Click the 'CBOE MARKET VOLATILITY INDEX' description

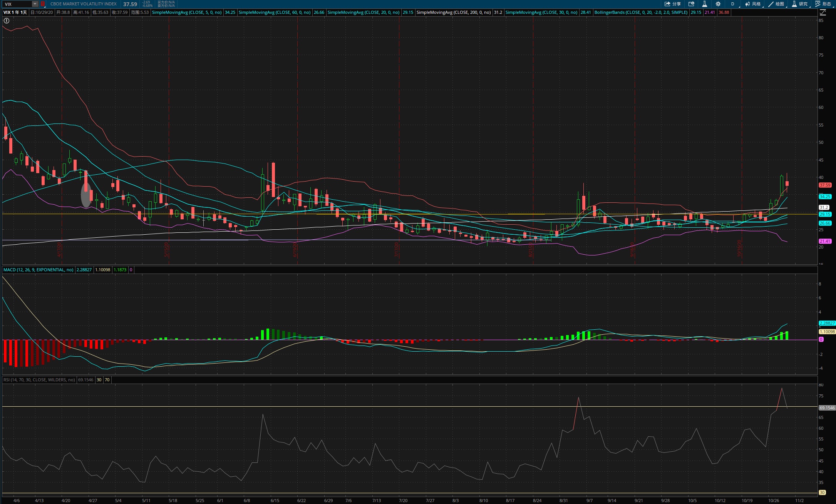click(84, 4)
